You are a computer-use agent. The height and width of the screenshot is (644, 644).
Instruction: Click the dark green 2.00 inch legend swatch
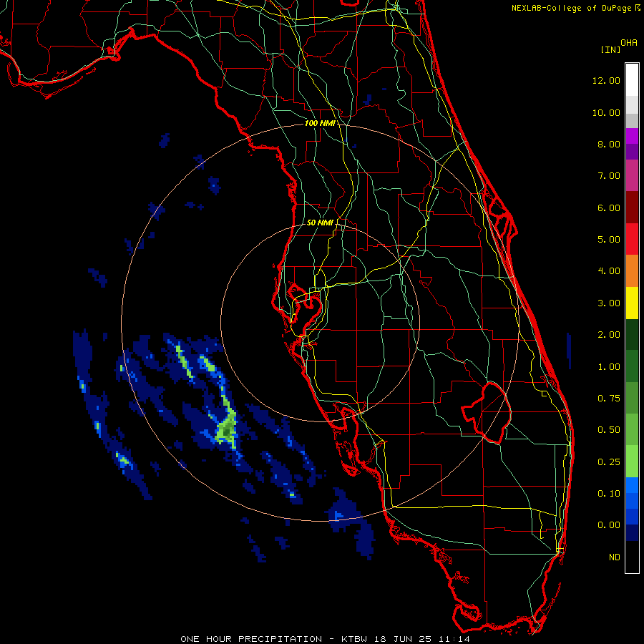632,334
